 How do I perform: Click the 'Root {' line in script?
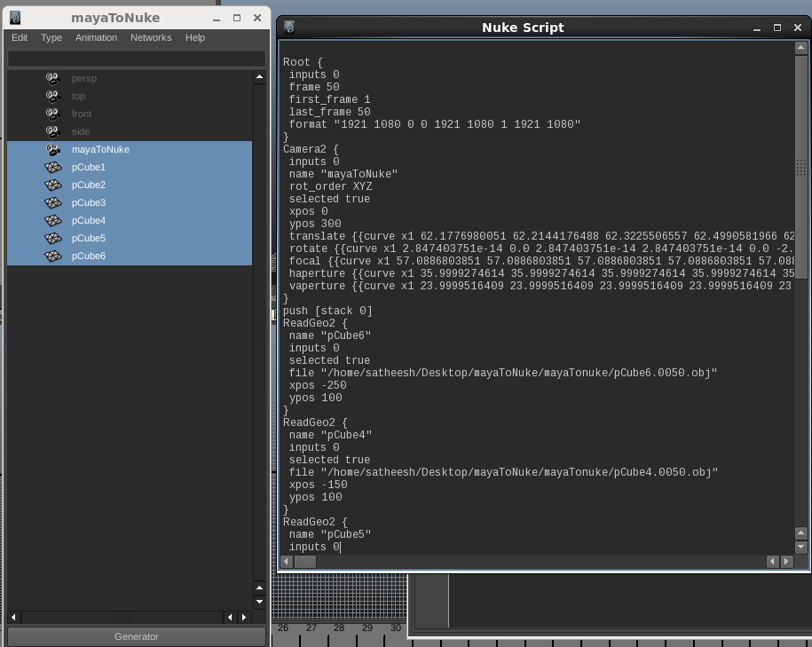click(x=303, y=62)
